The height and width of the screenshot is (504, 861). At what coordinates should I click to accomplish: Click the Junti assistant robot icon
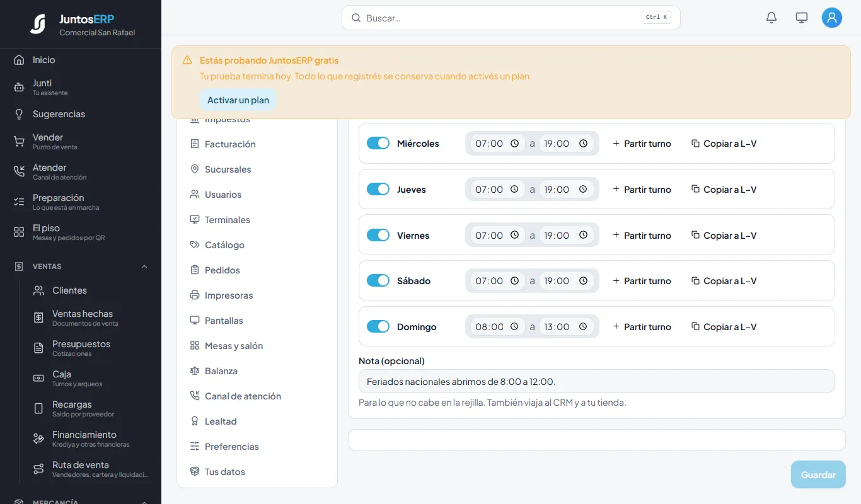tap(19, 88)
